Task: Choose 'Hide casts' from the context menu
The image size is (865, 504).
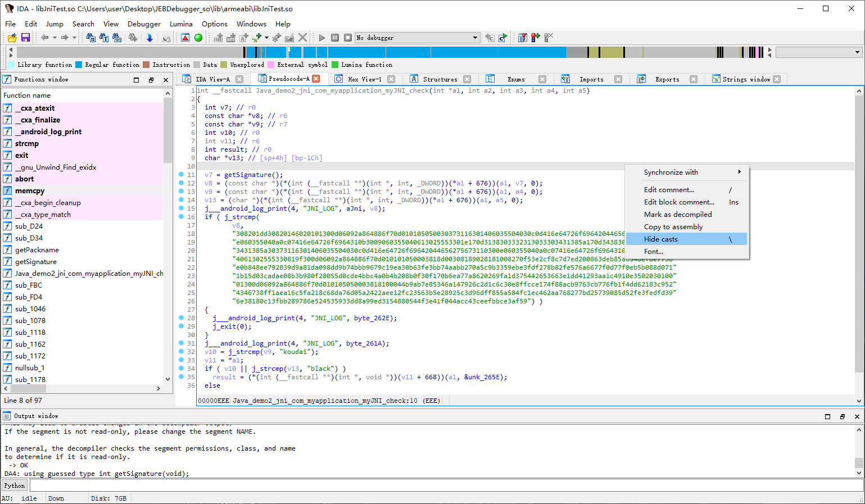Action: (x=686, y=239)
